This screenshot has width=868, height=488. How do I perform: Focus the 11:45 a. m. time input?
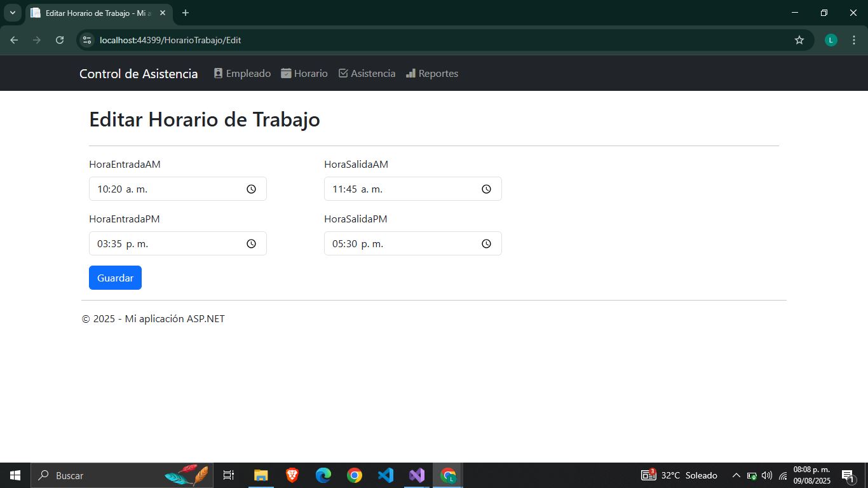tap(413, 189)
